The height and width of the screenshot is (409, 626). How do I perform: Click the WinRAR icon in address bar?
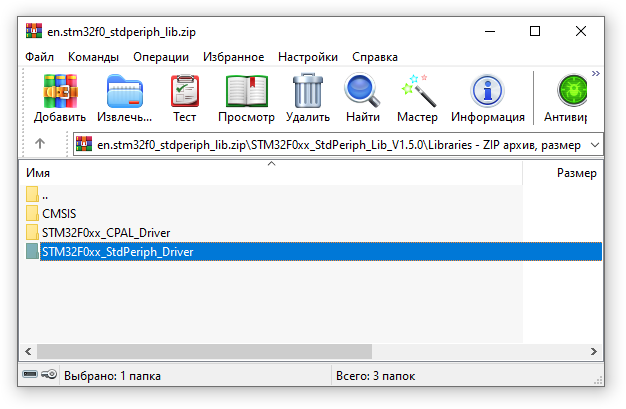pos(84,144)
